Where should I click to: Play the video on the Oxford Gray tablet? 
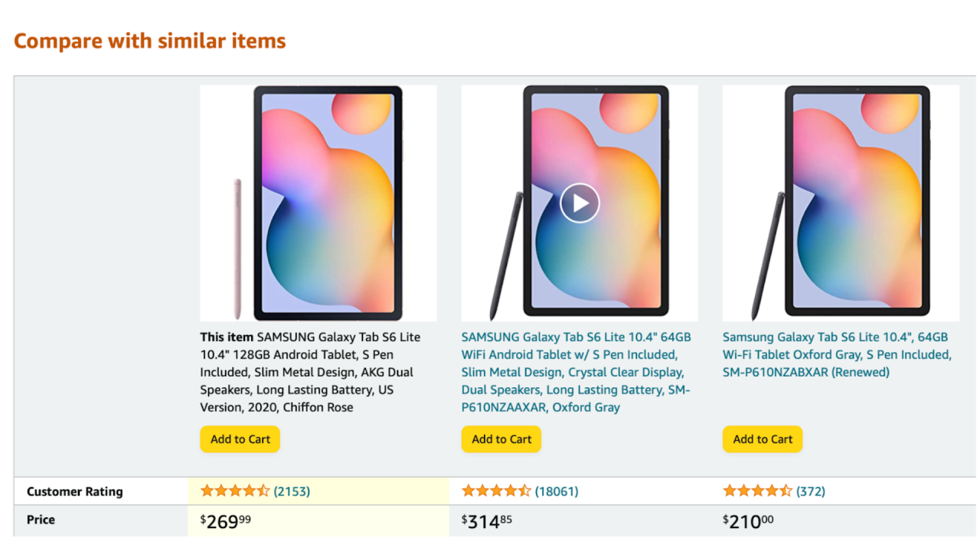[580, 203]
